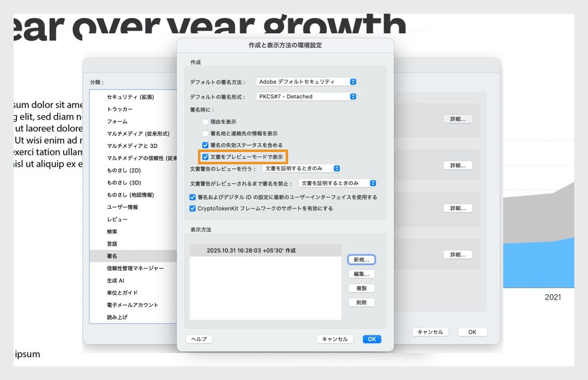Select マルチメディアと 3D category
Viewport: 588px width, 380px height.
[x=133, y=146]
